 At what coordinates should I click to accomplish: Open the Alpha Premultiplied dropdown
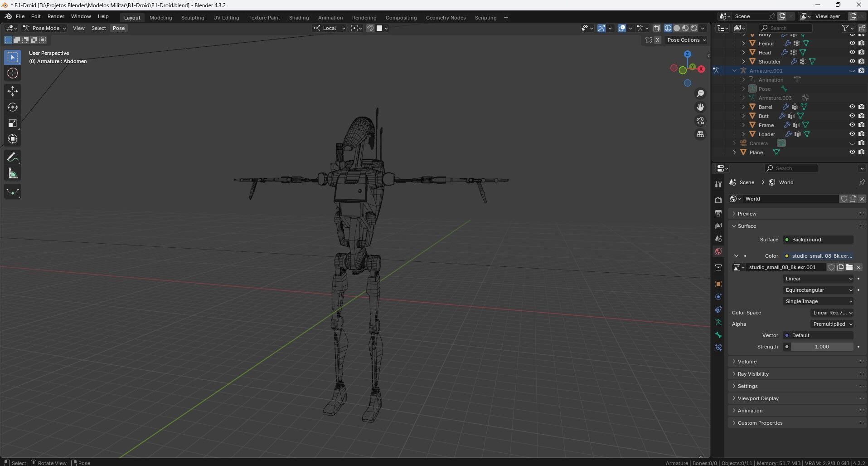point(832,324)
